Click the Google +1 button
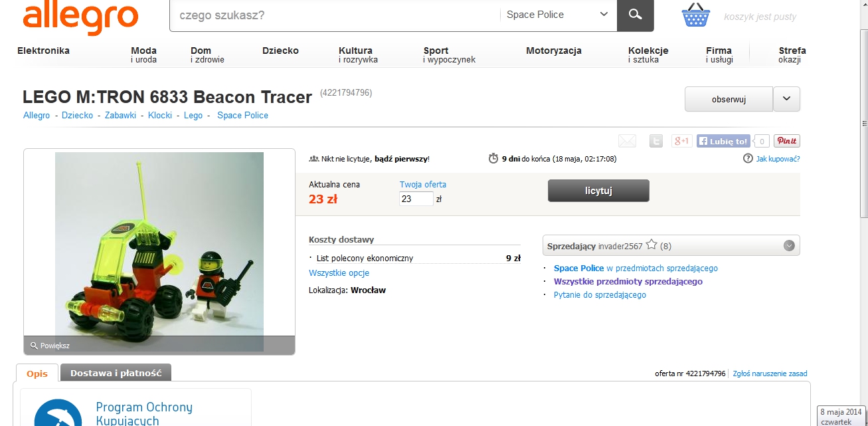The width and height of the screenshot is (868, 426). click(x=681, y=141)
